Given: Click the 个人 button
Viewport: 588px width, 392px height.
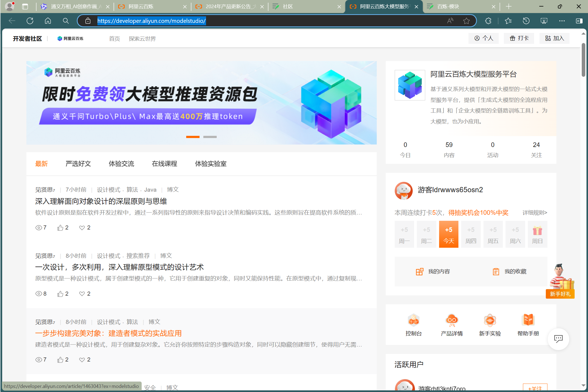Looking at the screenshot, I should tap(483, 38).
